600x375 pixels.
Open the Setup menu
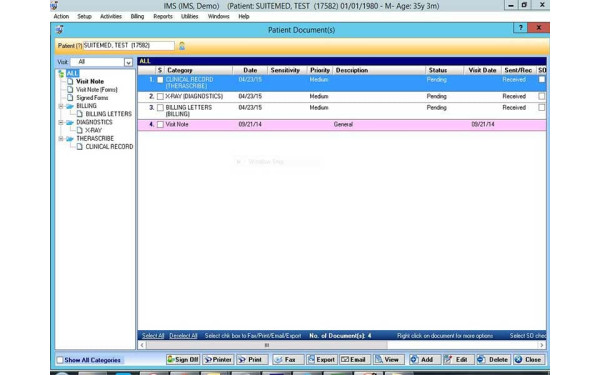coord(84,16)
